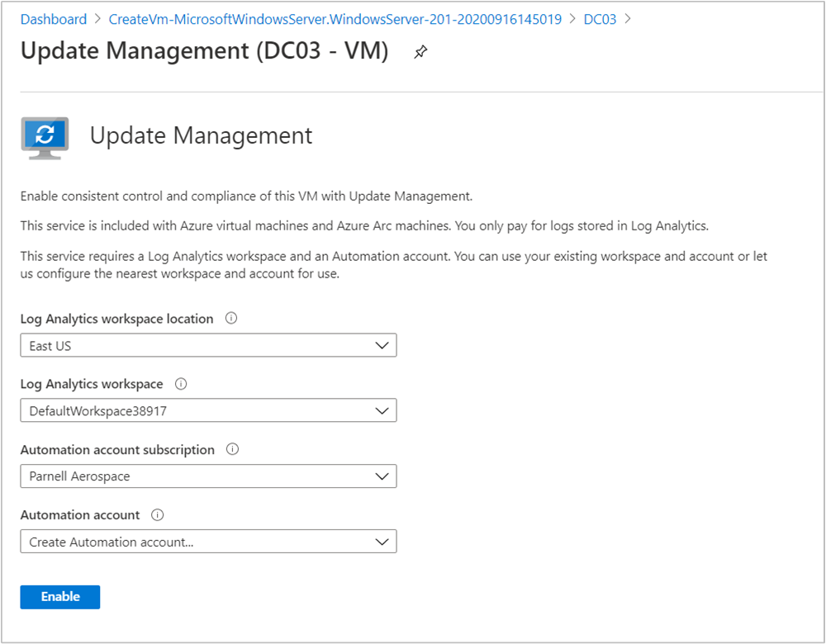
Task: Click the Update Management section heading
Action: 202,135
